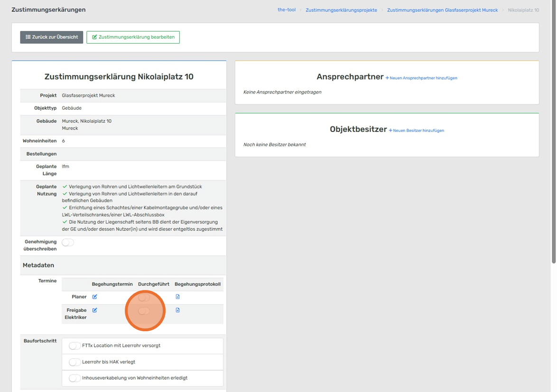This screenshot has height=392, width=557.
Task: Open Planer Begehungsprotokoll document icon
Action: pyautogui.click(x=178, y=297)
